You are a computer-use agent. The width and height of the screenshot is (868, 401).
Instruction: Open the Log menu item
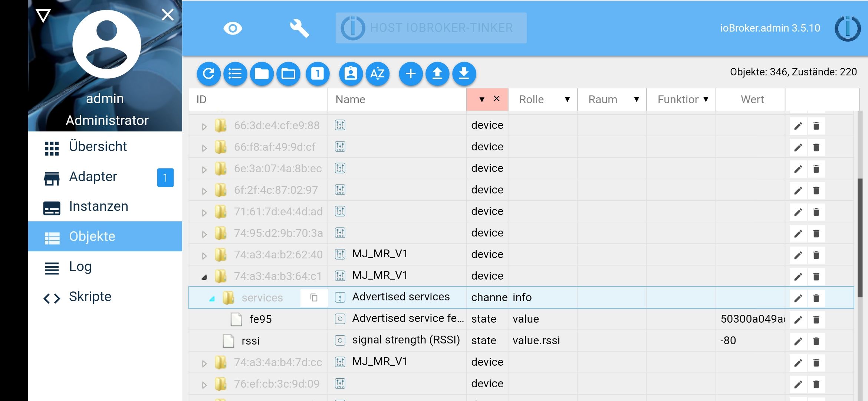tap(80, 267)
